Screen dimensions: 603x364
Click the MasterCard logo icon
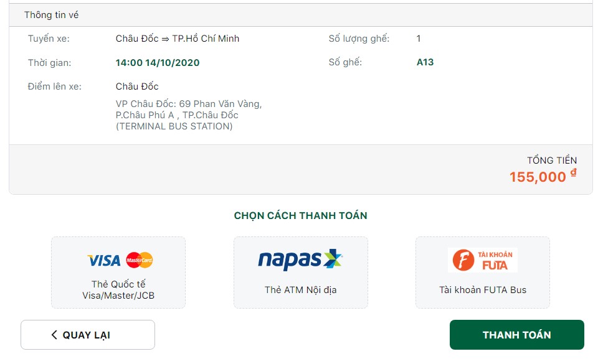coord(140,260)
